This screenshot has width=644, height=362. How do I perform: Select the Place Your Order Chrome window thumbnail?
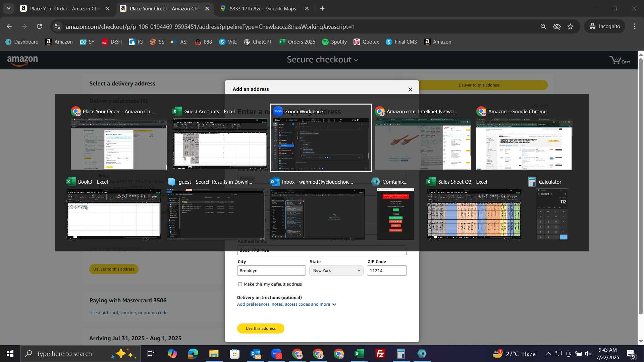click(119, 138)
